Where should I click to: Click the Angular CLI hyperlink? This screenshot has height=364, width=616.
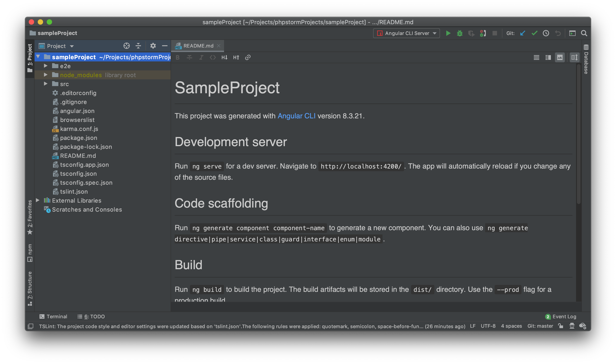pyautogui.click(x=296, y=116)
